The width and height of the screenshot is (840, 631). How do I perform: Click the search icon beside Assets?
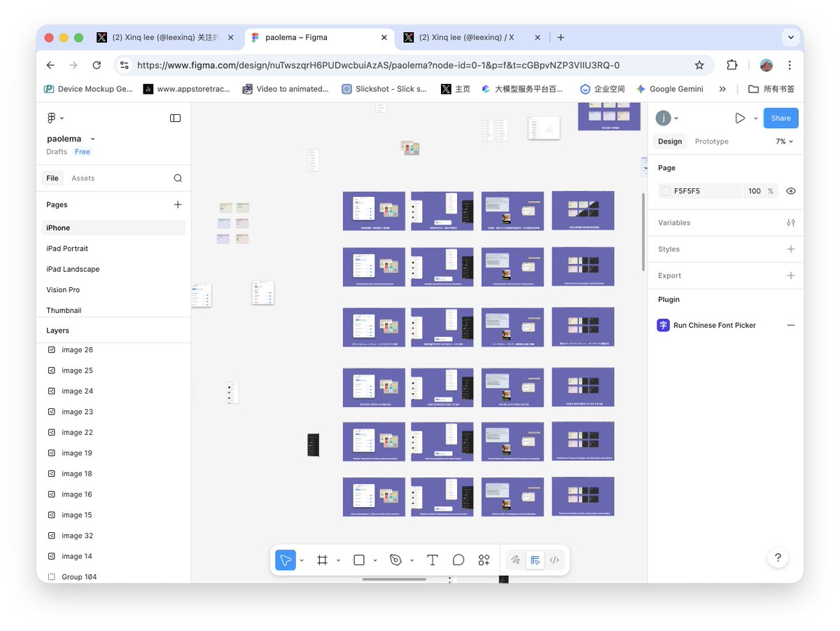coord(178,178)
